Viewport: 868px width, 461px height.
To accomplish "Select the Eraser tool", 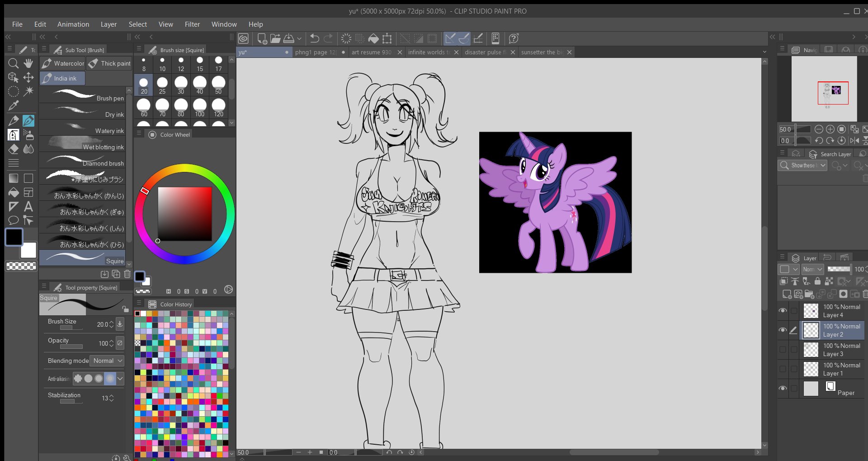I will coord(13,149).
